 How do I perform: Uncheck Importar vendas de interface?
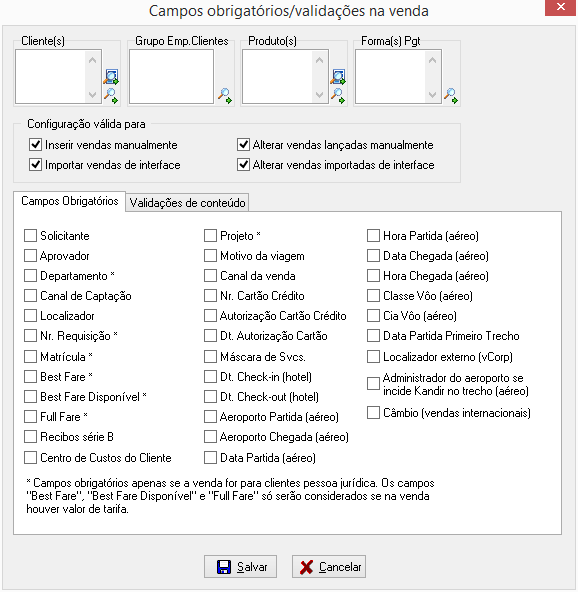[x=35, y=165]
